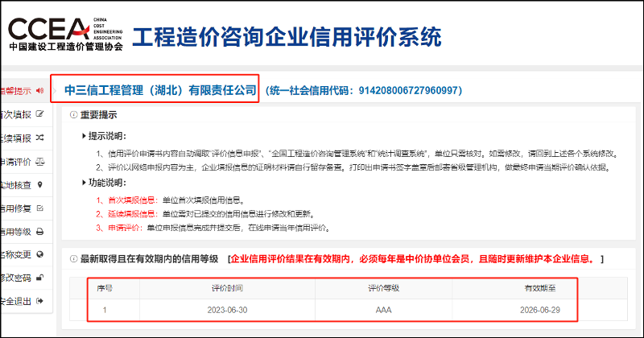Click the map pin icon for 实地核查
Image resolution: width=644 pixels, height=338 pixels.
tap(39, 184)
